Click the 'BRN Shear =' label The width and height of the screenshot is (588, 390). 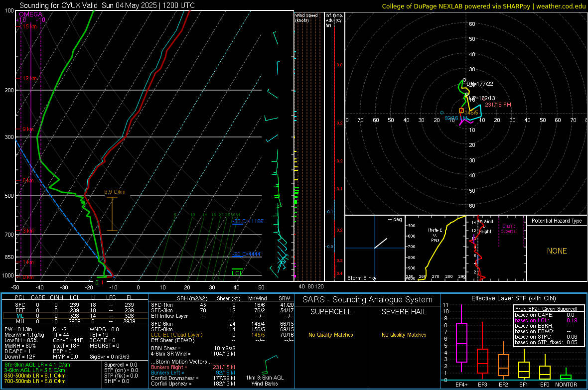[x=166, y=348]
